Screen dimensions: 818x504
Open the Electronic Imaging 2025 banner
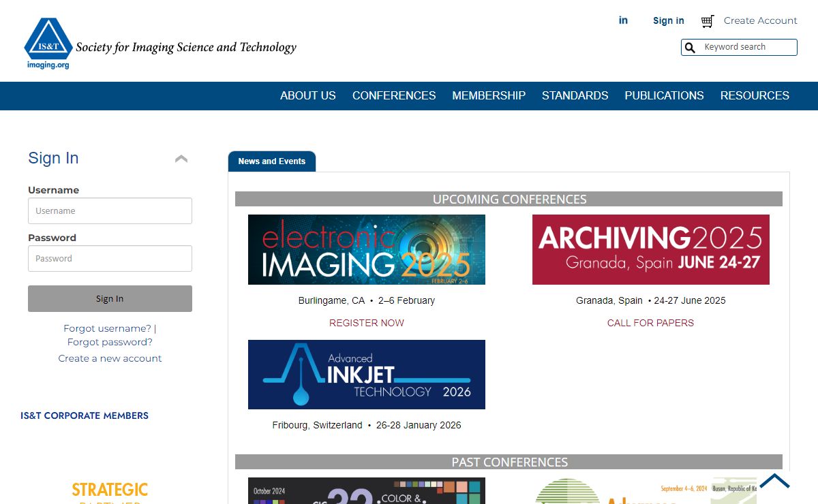coord(367,249)
